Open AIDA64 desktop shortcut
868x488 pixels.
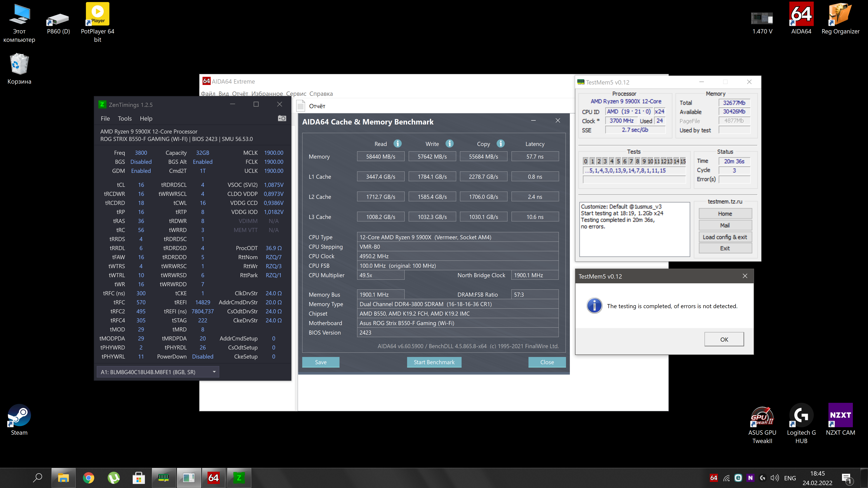[x=801, y=19]
